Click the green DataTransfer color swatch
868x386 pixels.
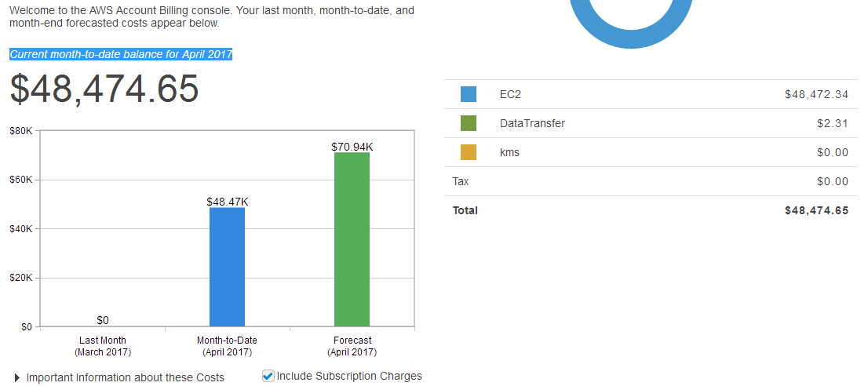(469, 123)
